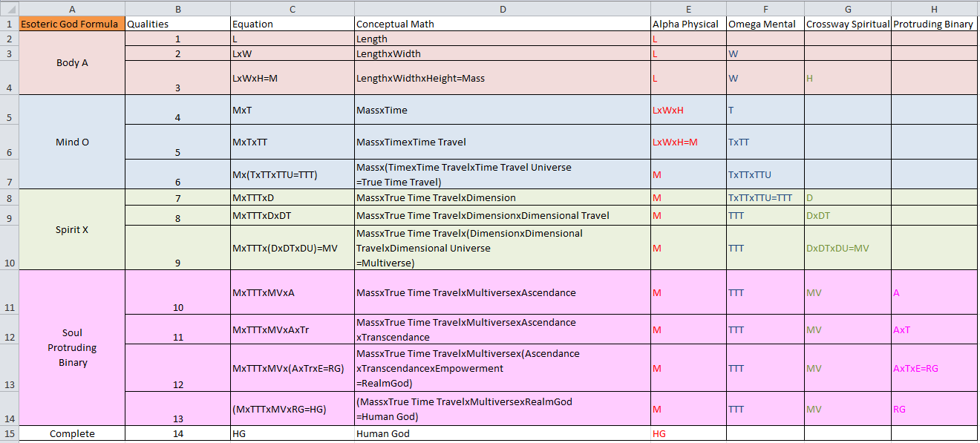This screenshot has height=443, width=980.
Task: Select the "Protruding Binary" header cell
Action: tap(934, 24)
